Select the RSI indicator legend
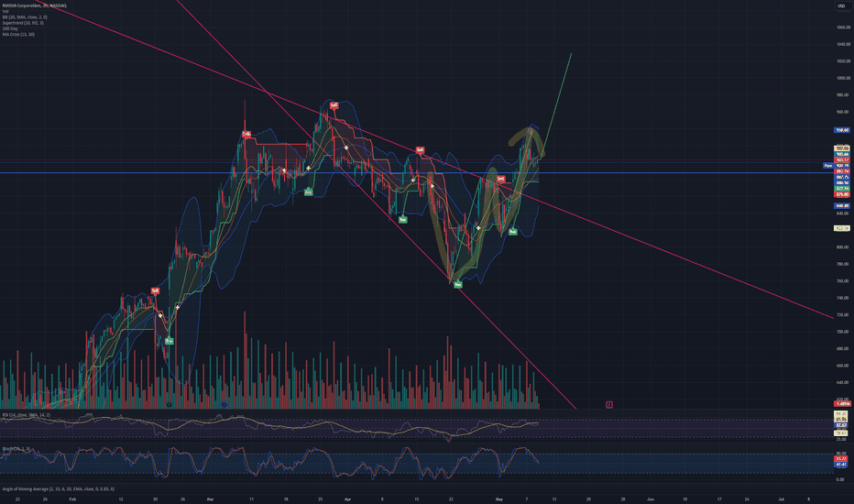Image resolution: width=854 pixels, height=504 pixels. tap(27, 415)
